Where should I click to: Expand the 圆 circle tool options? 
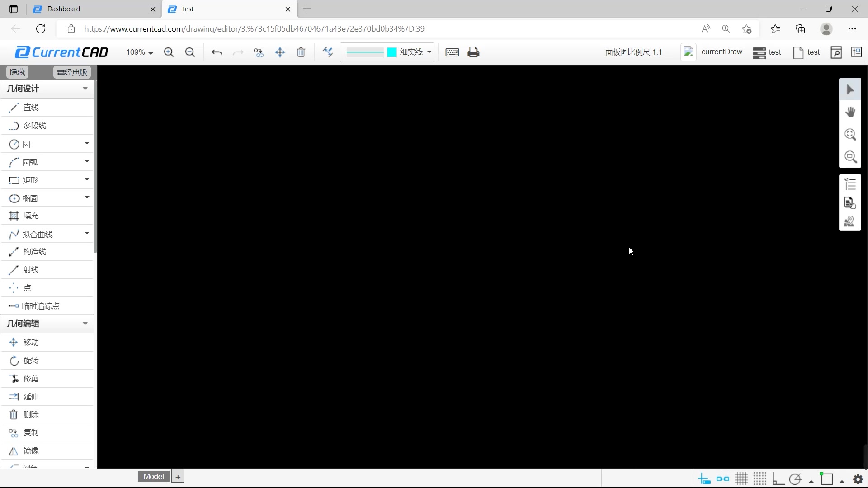click(87, 143)
